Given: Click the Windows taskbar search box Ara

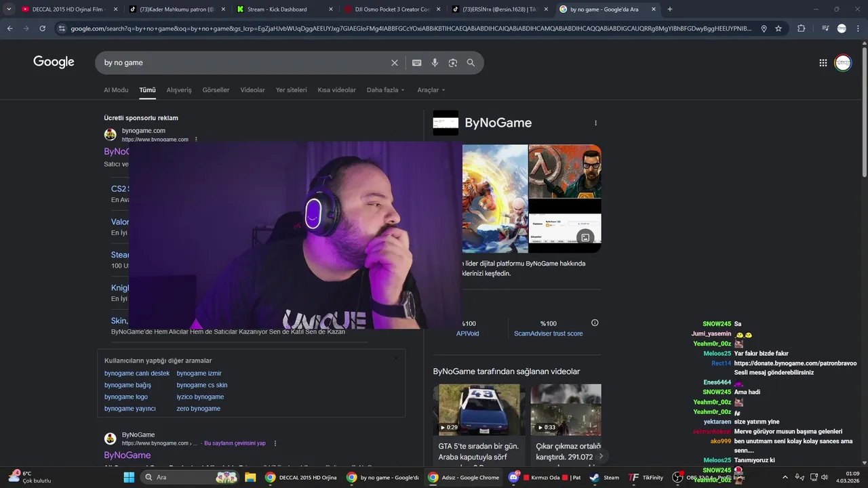Looking at the screenshot, I should pos(190,477).
